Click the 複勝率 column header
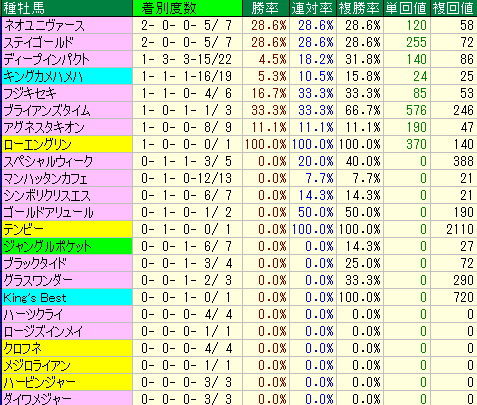 [x=360, y=8]
